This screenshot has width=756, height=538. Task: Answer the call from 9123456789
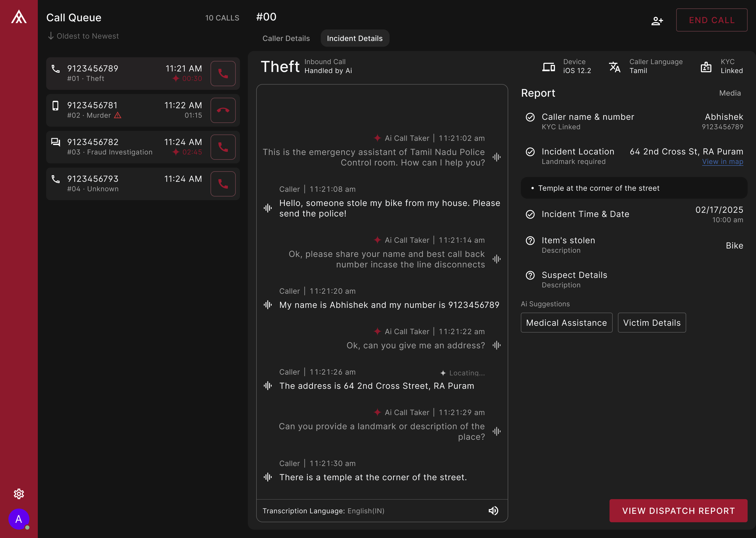pyautogui.click(x=223, y=74)
